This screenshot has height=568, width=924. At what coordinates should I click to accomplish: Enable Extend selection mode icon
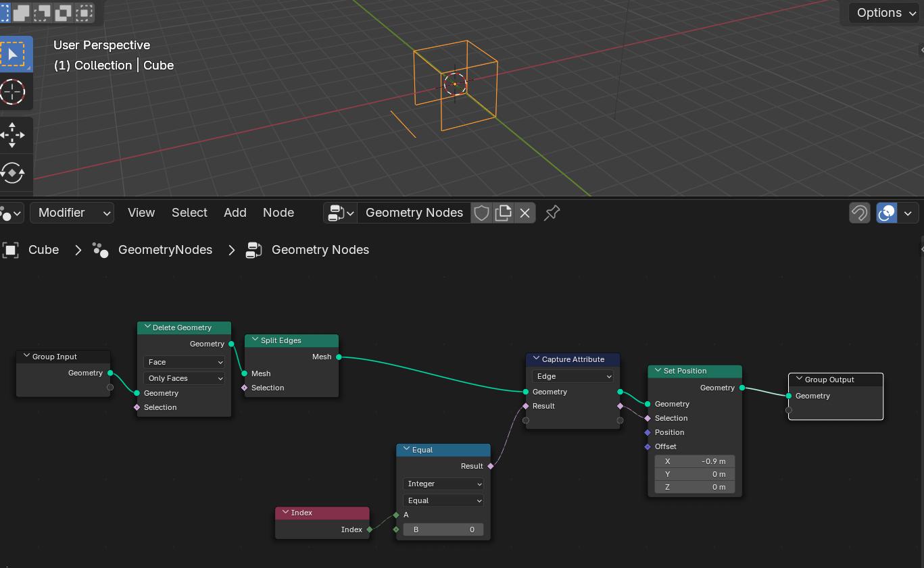click(x=22, y=12)
